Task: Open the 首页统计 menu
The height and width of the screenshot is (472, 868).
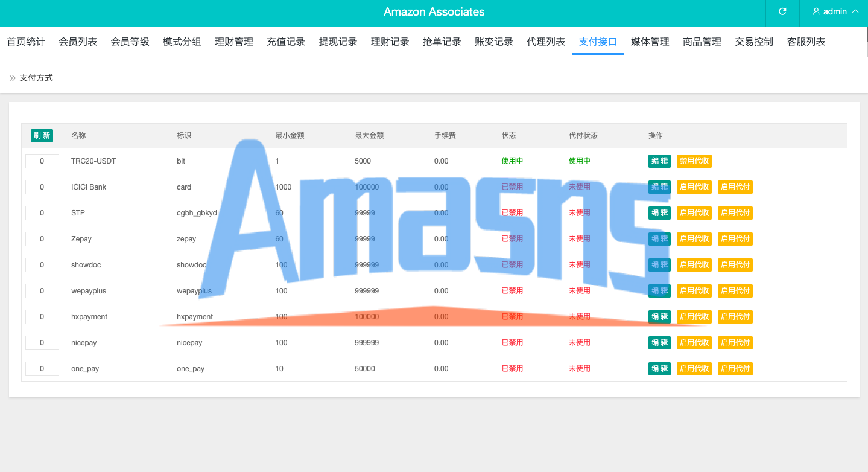Action: (x=26, y=42)
